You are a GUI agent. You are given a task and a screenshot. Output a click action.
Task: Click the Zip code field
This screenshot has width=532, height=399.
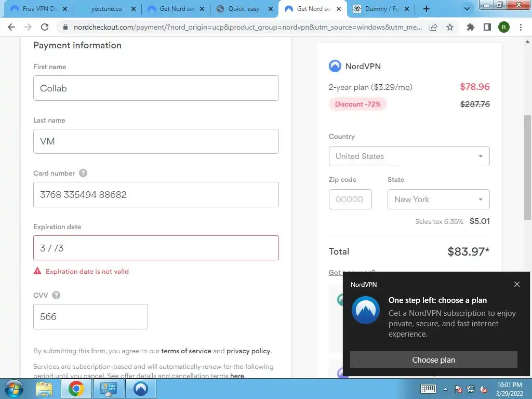click(350, 199)
